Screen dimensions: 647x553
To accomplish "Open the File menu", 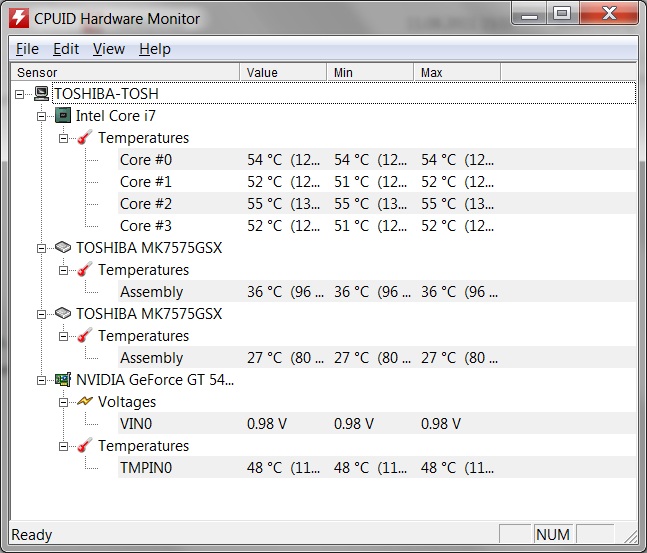I will click(x=27, y=49).
